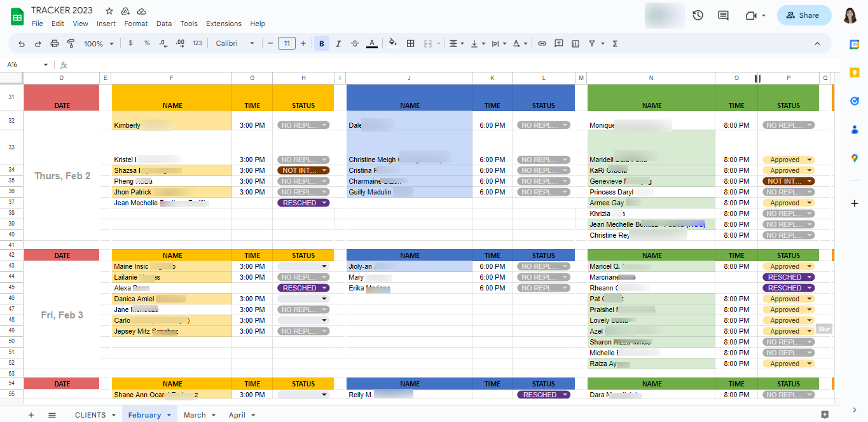Open Google Tasks side panel icon

tap(855, 101)
